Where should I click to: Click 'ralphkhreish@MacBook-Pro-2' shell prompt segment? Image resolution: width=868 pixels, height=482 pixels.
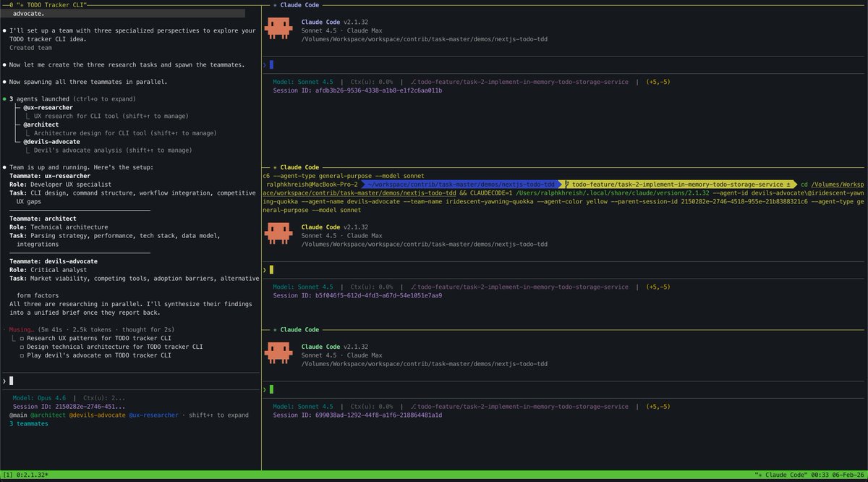pos(312,185)
